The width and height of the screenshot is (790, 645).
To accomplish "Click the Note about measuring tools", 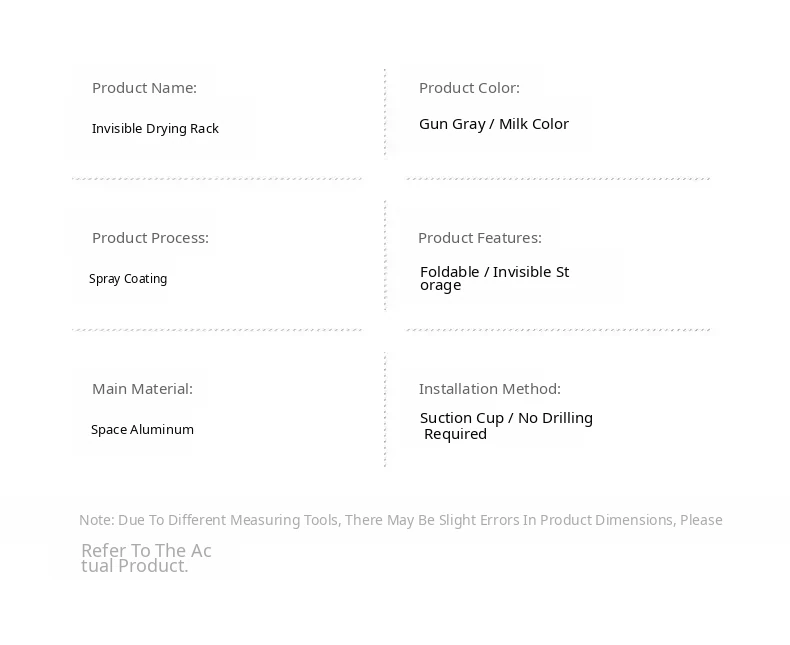I will (400, 520).
